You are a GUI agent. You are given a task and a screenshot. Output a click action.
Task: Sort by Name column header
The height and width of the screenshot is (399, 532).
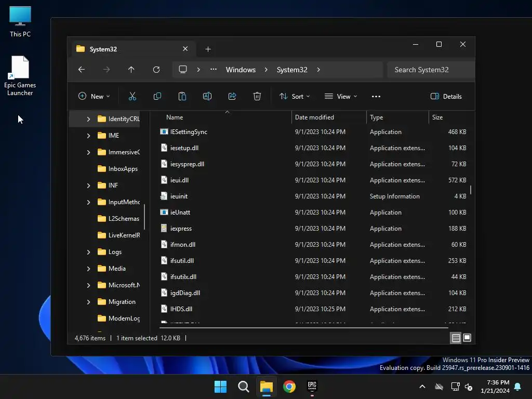(x=224, y=117)
